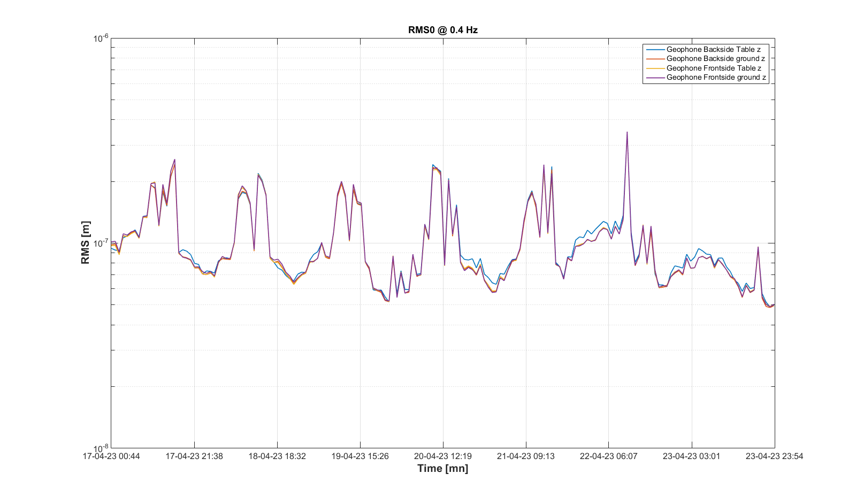Click the plot title RMS0 @ 0.4 Hz

442,30
